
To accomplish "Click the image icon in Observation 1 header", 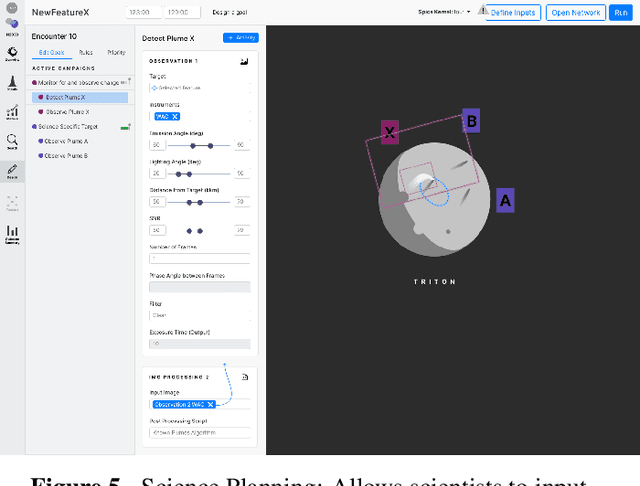I will (x=244, y=61).
